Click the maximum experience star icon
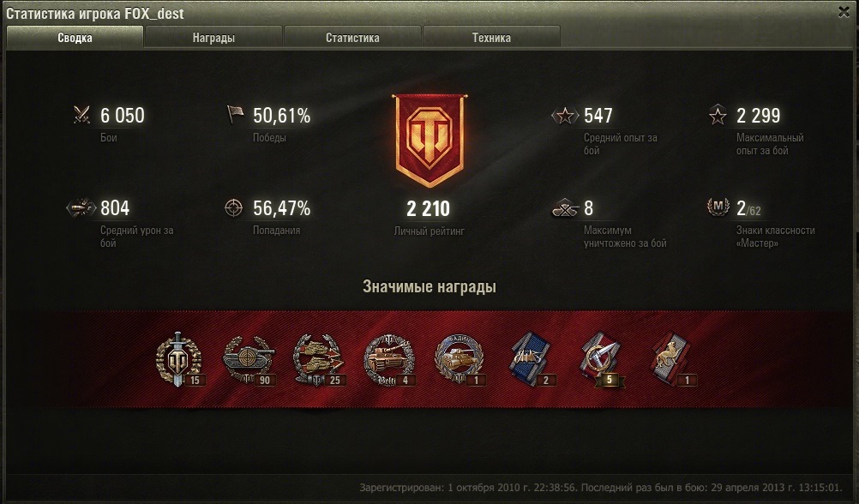859x504 pixels. (717, 115)
